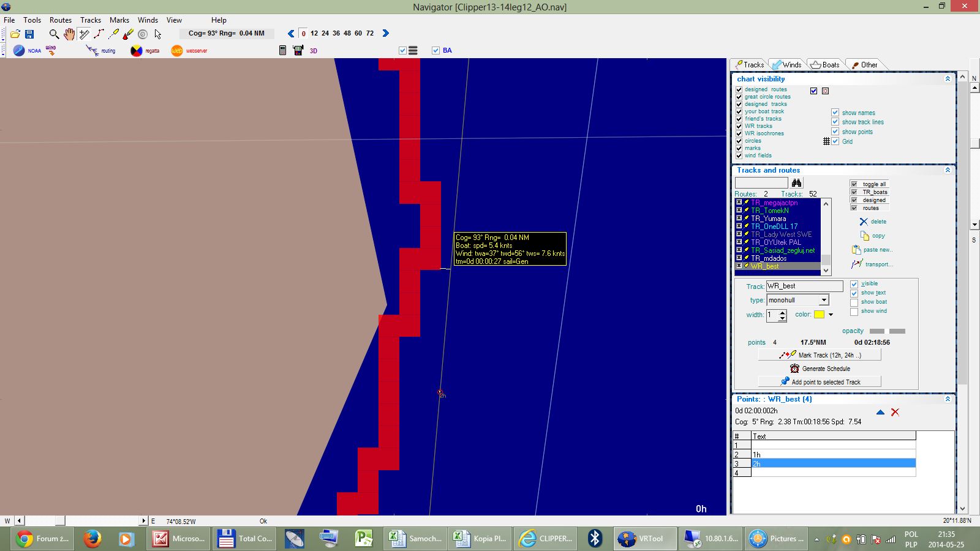
Task: Select the magnifier zoom tool
Action: pyautogui.click(x=54, y=34)
